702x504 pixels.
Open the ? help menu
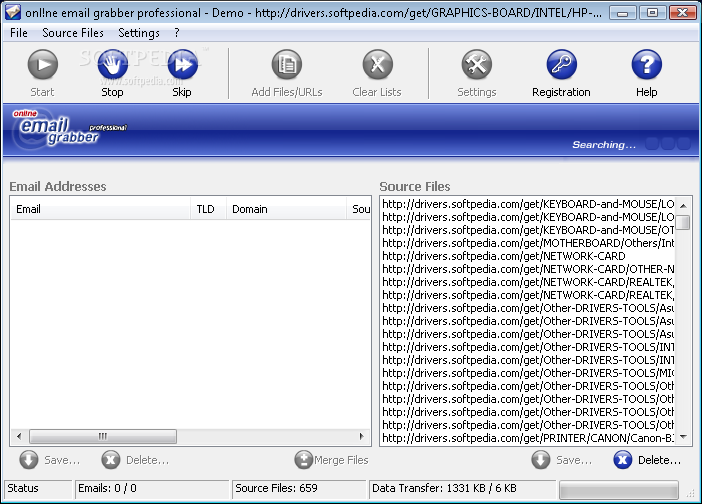[x=177, y=33]
